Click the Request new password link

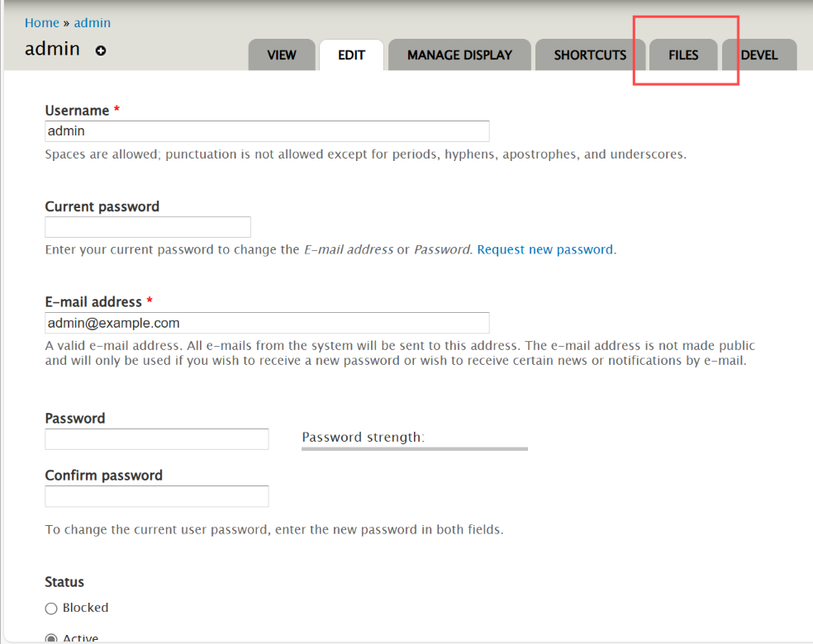(545, 249)
